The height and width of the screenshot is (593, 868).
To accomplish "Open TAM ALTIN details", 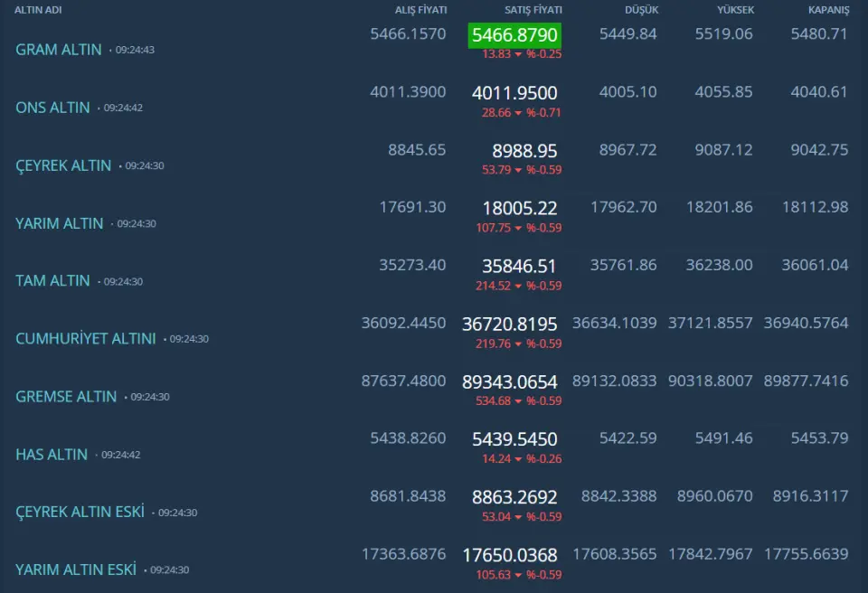I will click(52, 281).
